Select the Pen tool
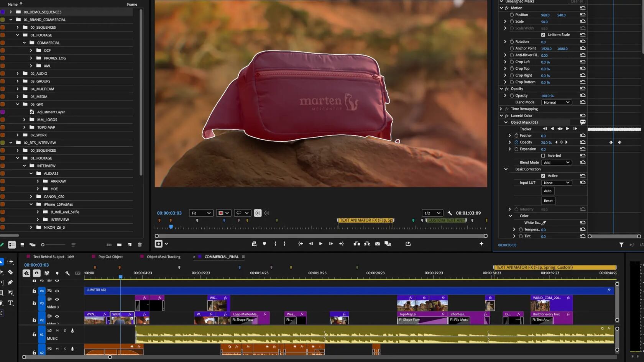 [x=10, y=282]
